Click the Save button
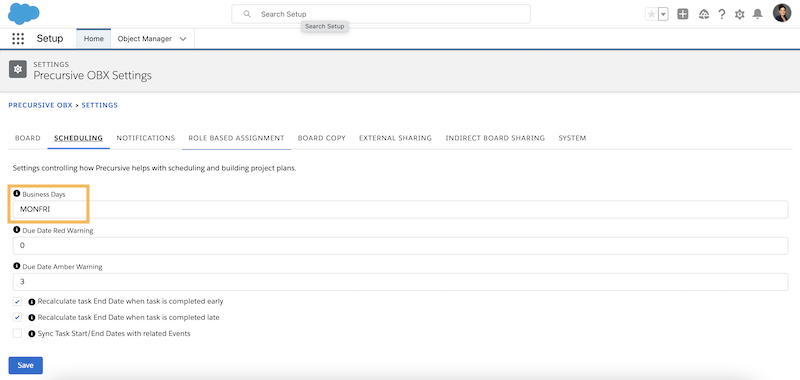The height and width of the screenshot is (380, 800). point(26,365)
